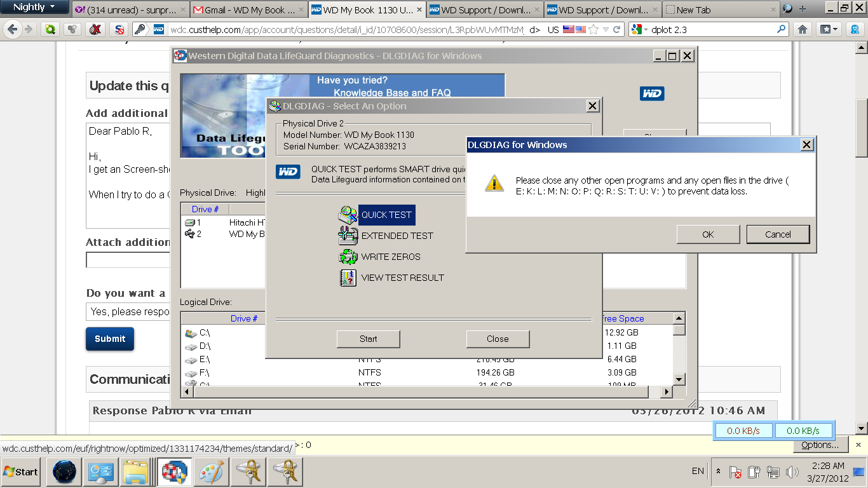Click the Quick Test magnifier icon
The height and width of the screenshot is (488, 868).
pyautogui.click(x=348, y=215)
